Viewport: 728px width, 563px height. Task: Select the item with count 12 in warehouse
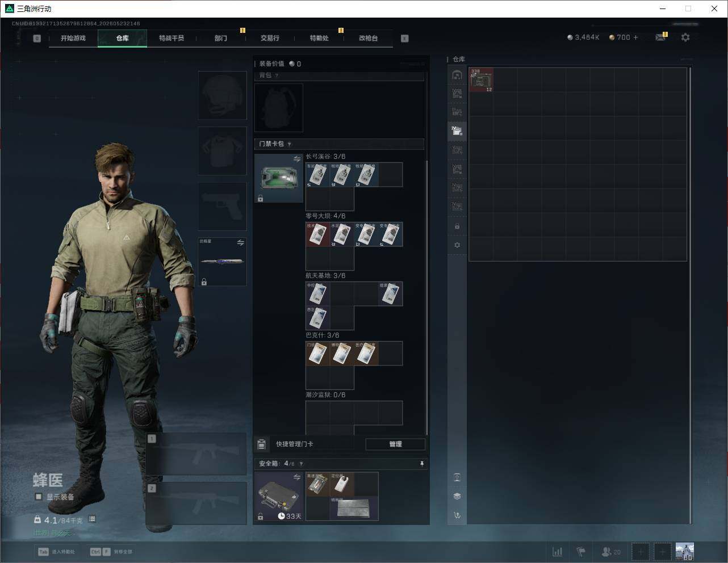tap(481, 80)
